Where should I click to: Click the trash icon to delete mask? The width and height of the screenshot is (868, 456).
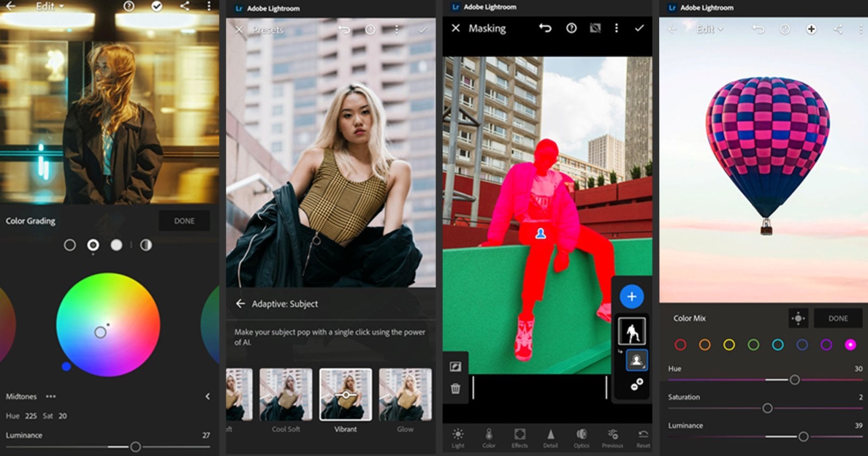[456, 388]
